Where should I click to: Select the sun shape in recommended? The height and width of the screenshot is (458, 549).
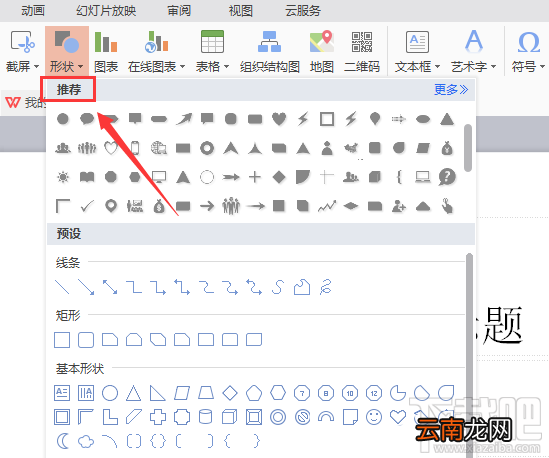click(63, 177)
